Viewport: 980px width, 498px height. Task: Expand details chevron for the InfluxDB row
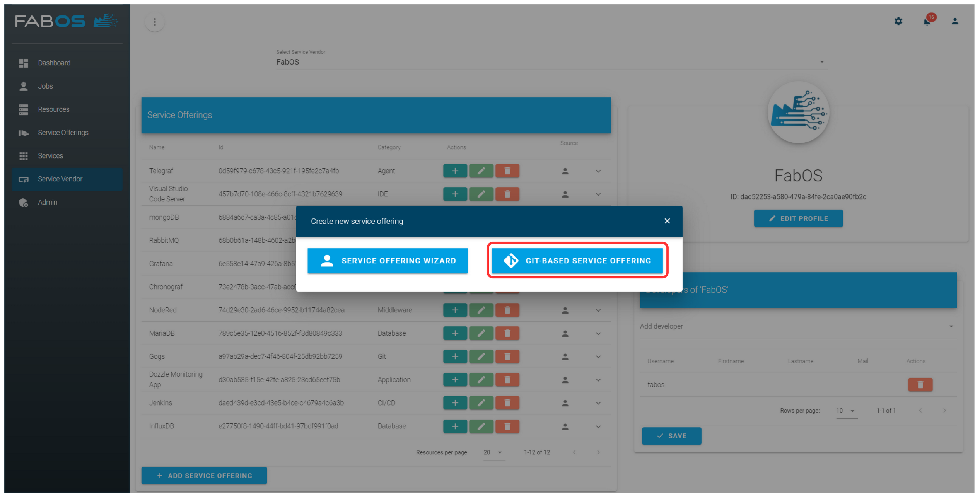tap(598, 426)
